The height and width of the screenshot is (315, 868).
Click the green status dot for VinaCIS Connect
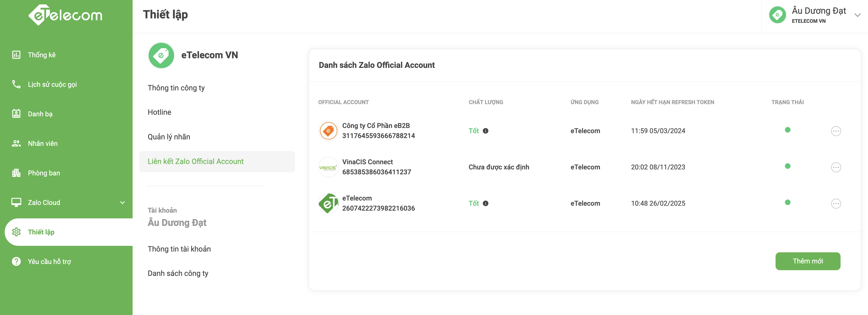(787, 166)
